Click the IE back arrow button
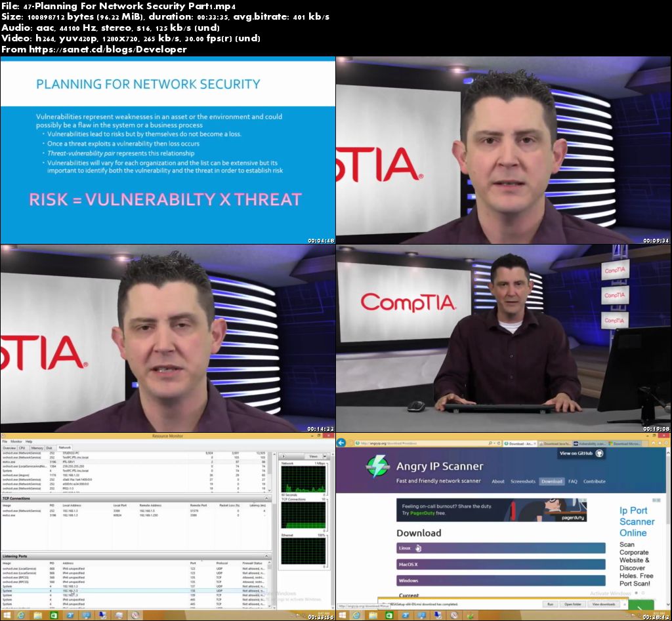 click(x=341, y=443)
